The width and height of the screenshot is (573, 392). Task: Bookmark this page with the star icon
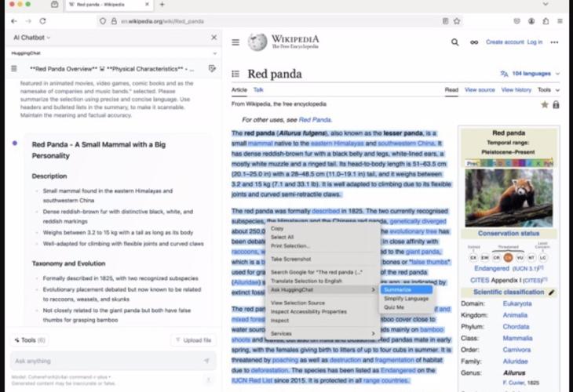coord(457,21)
